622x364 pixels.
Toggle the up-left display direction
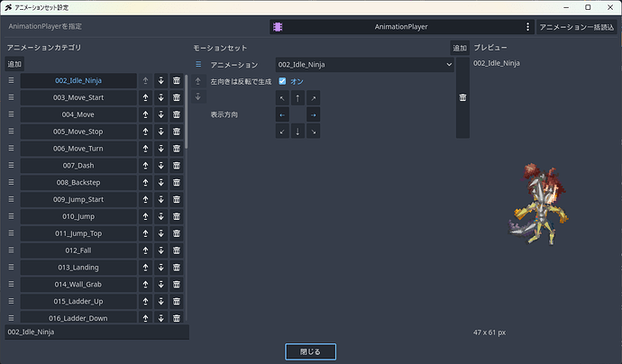pos(282,98)
